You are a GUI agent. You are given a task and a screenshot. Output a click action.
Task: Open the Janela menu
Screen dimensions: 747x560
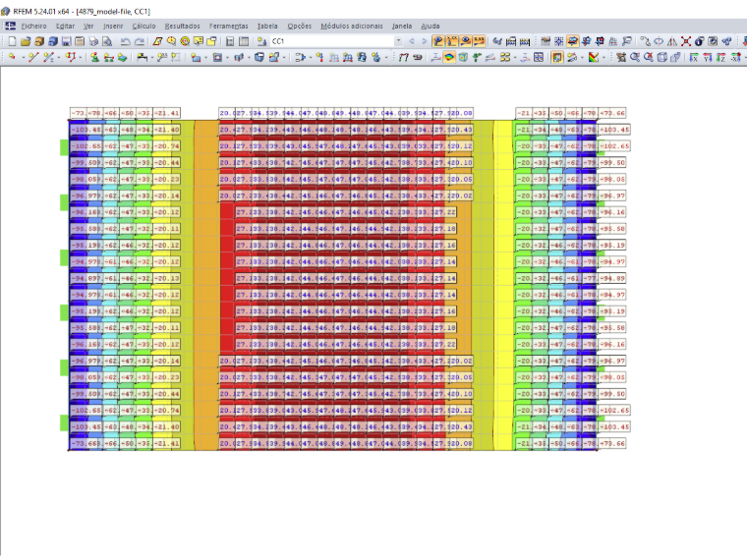(402, 27)
